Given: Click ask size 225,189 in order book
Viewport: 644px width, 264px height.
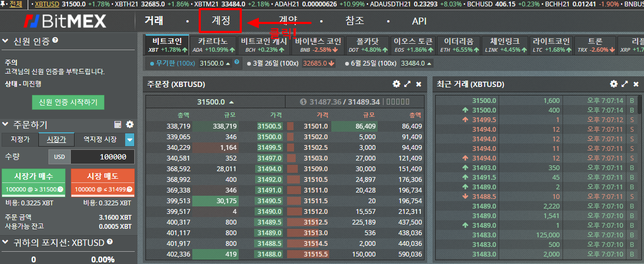Looking at the screenshot, I should (363, 222).
